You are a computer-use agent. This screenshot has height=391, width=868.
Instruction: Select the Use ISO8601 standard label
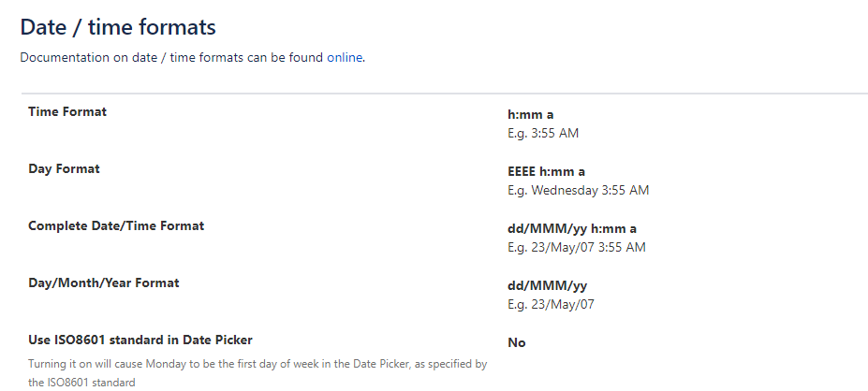pos(140,340)
